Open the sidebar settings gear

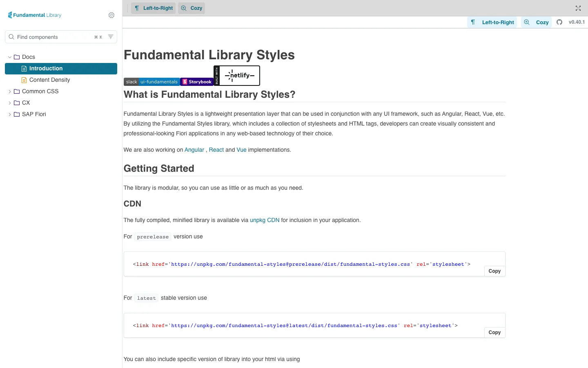pos(111,15)
